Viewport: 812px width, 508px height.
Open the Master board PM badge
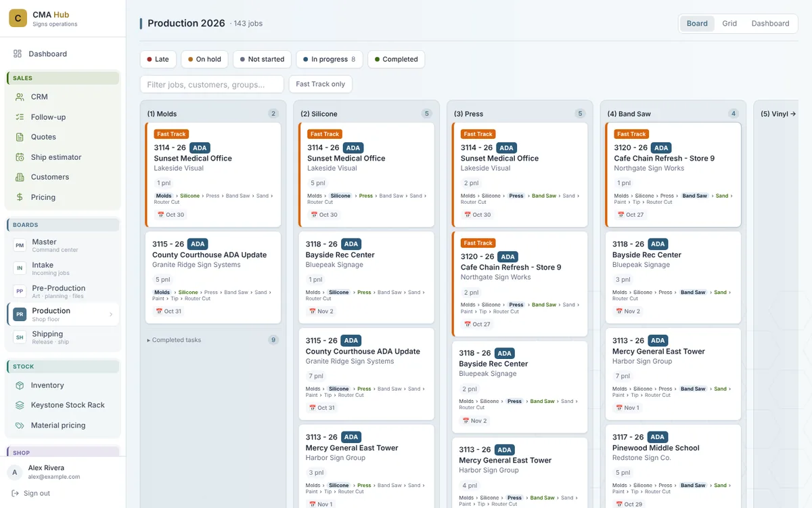coord(20,245)
